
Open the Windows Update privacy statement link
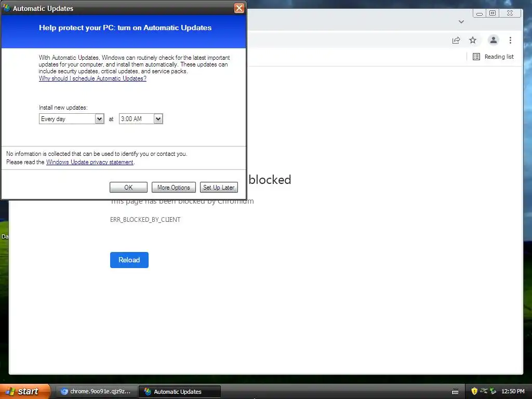(x=89, y=162)
